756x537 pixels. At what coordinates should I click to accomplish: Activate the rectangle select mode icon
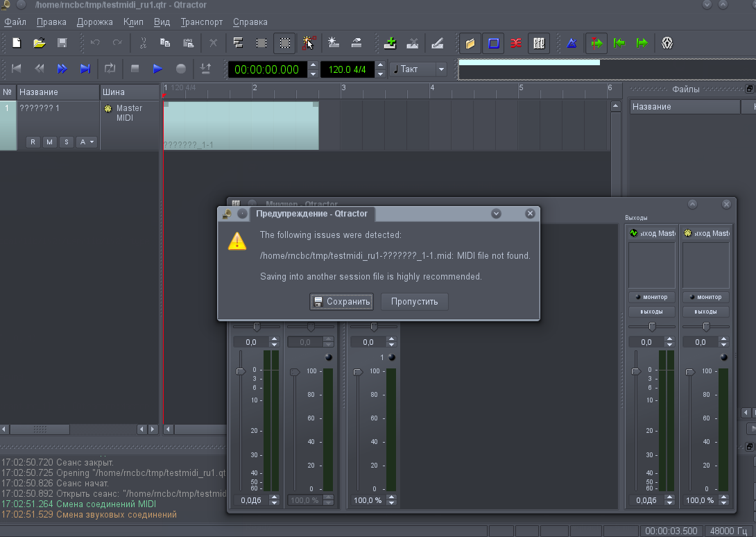(x=285, y=43)
